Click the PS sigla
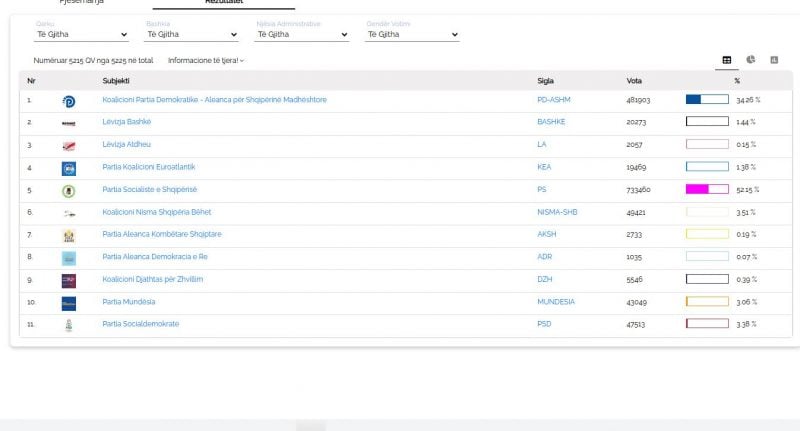 click(x=542, y=189)
